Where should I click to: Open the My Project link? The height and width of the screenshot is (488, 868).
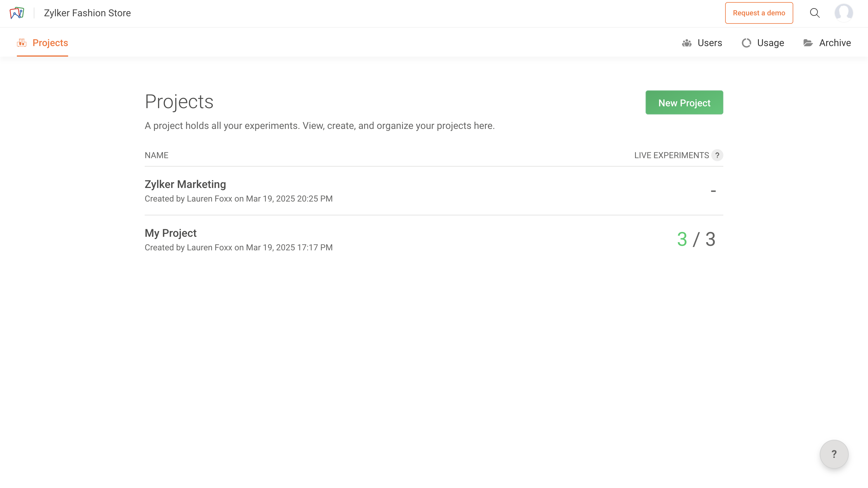[x=171, y=233]
